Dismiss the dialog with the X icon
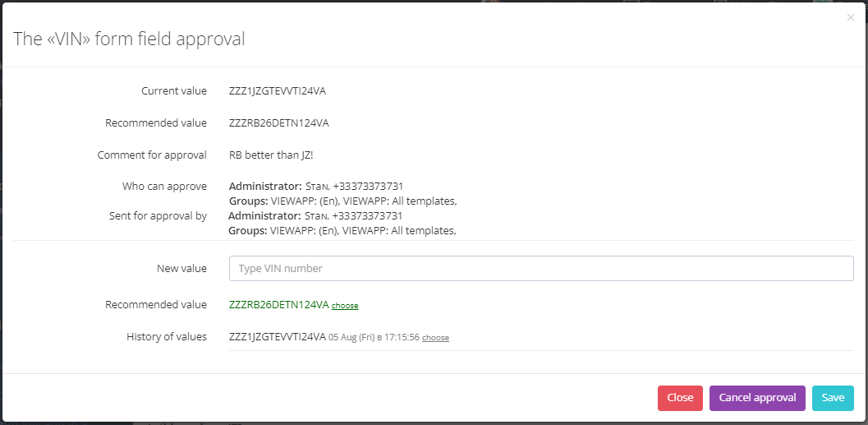The width and height of the screenshot is (868, 425). [850, 18]
